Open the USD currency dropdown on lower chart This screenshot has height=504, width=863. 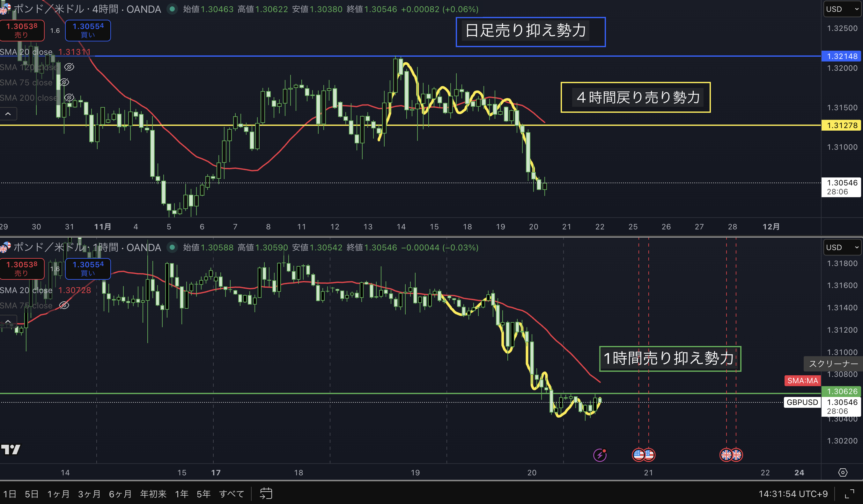[842, 248]
